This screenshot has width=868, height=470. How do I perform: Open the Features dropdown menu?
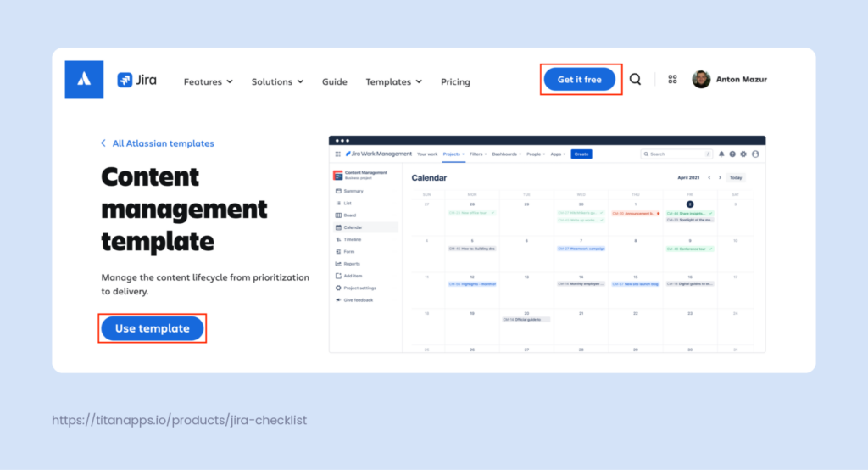209,81
